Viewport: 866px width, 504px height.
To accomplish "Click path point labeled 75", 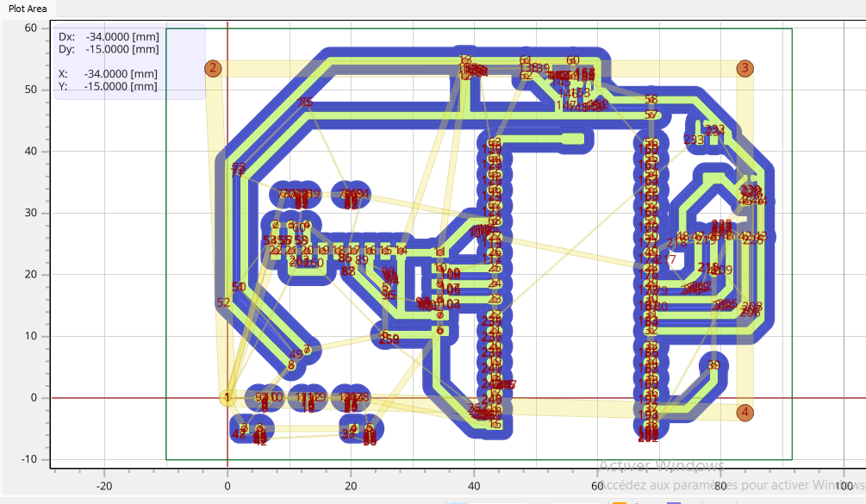I will (304, 103).
